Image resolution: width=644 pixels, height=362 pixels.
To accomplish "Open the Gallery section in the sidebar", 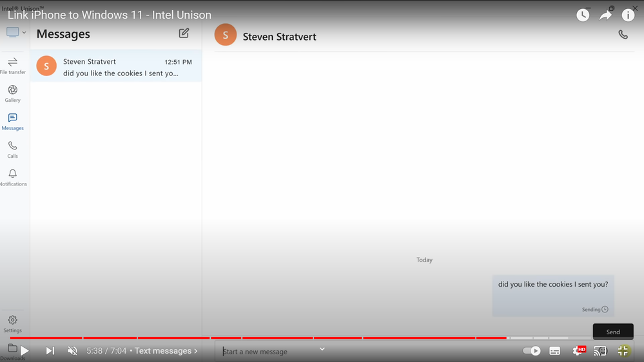I will coord(12,93).
